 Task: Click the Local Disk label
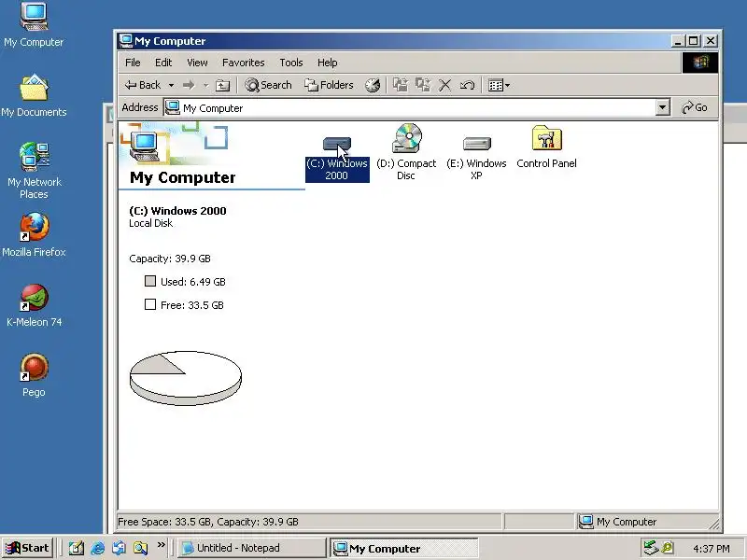(150, 223)
